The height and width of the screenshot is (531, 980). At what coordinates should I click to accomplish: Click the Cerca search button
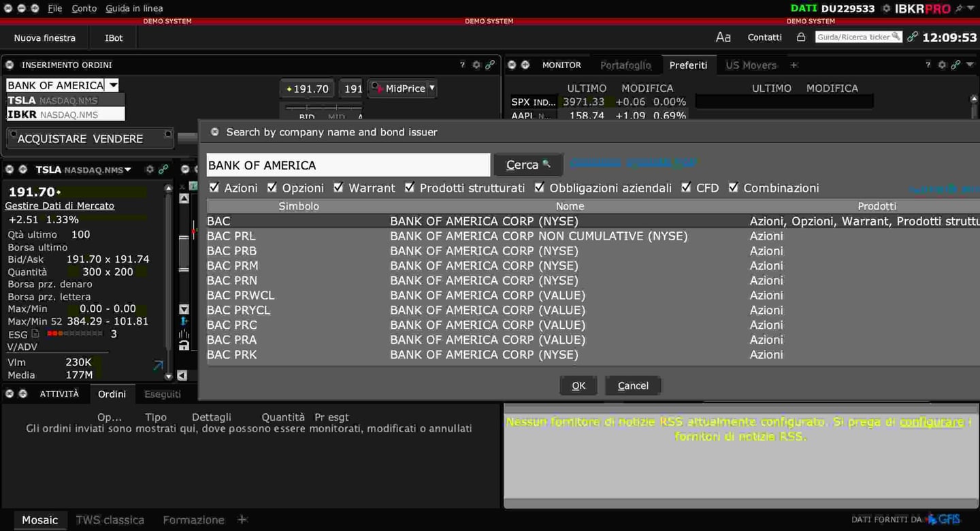point(527,165)
